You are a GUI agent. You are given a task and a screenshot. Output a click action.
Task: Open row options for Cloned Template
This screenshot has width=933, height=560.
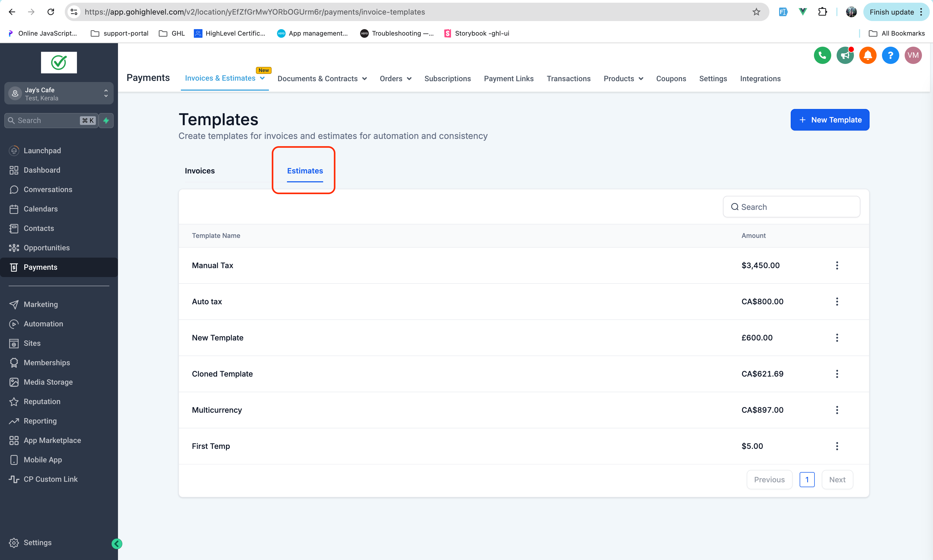[x=837, y=374]
